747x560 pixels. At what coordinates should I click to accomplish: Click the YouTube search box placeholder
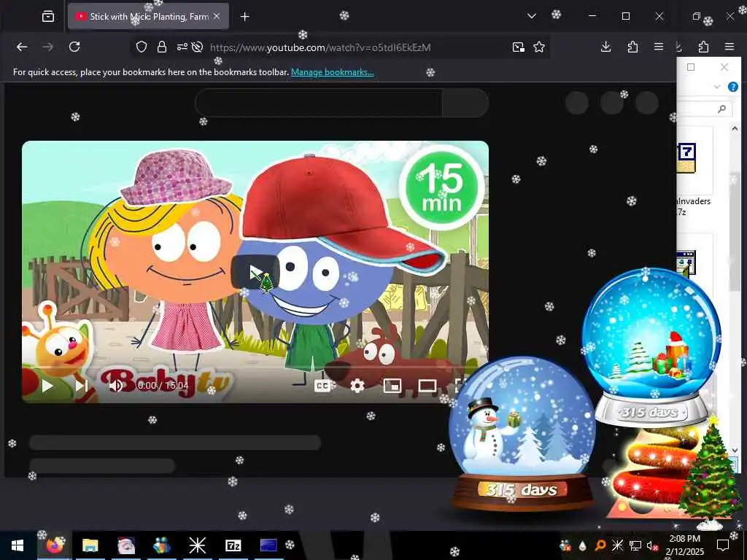tap(319, 102)
